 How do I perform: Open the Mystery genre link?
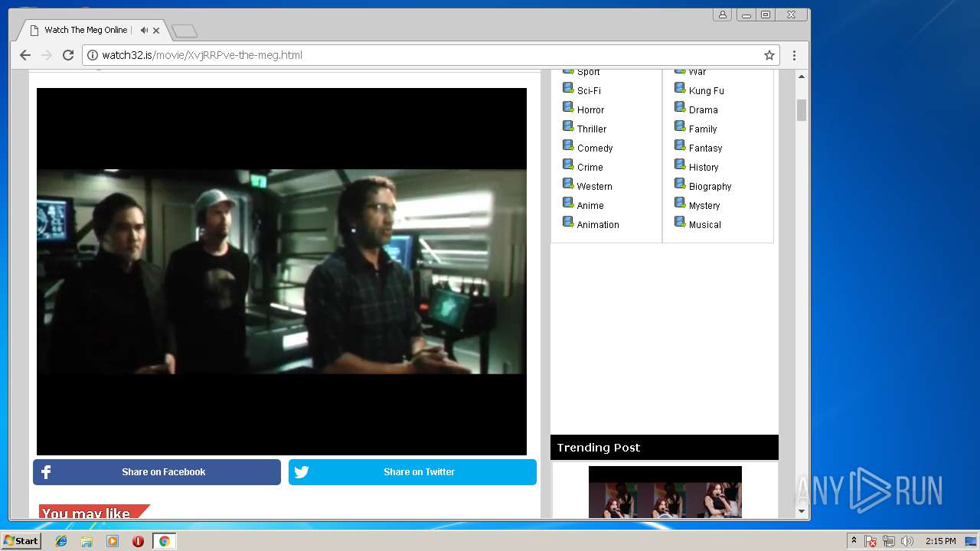coord(704,206)
